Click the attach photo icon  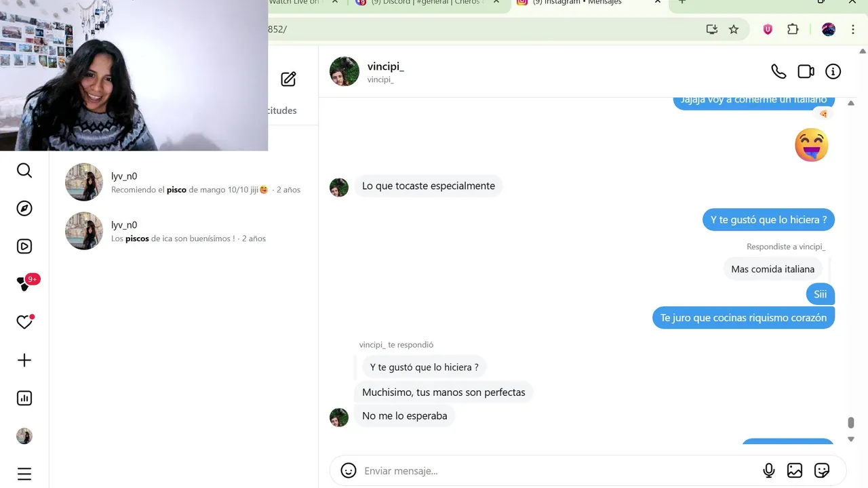click(x=795, y=470)
